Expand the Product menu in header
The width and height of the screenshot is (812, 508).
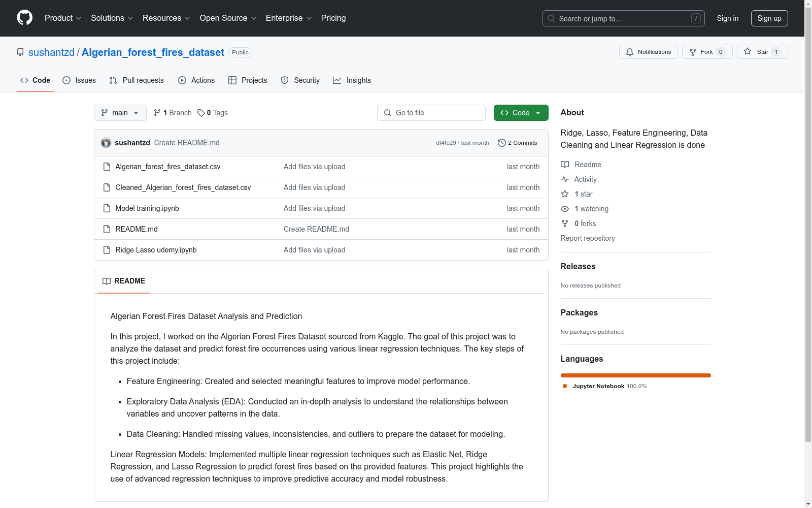coord(63,18)
